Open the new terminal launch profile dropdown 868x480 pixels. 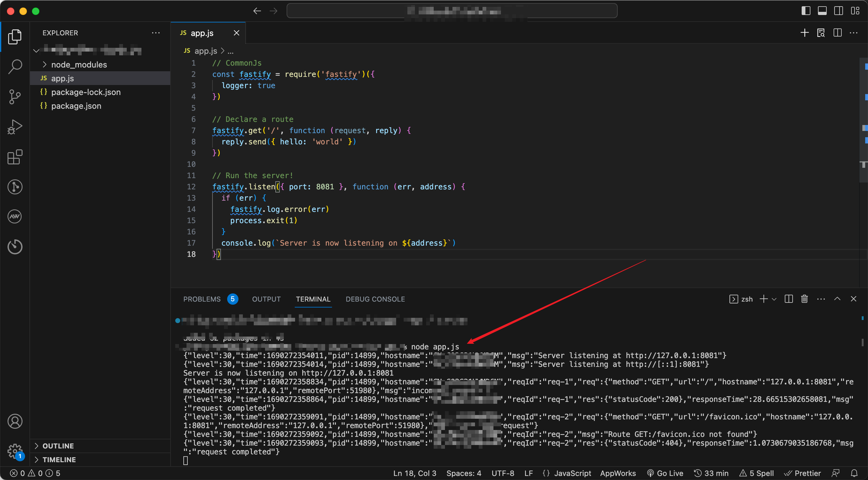point(774,299)
